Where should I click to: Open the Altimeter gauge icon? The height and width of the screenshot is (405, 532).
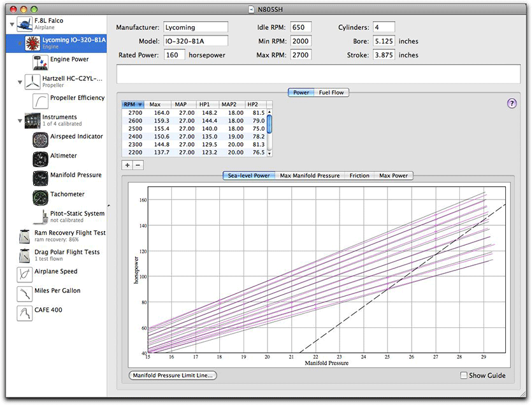[x=40, y=159]
